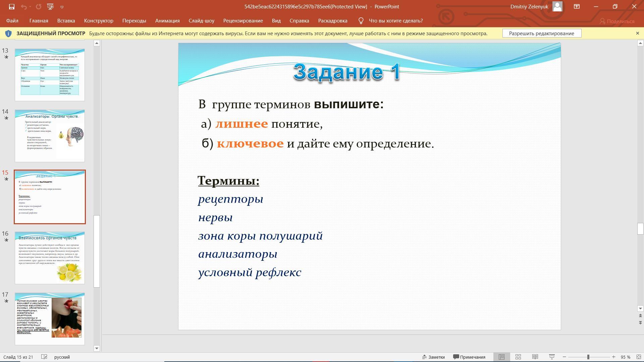
Task: Open Customize Quick Access Toolbar dropdown
Action: 62,7
